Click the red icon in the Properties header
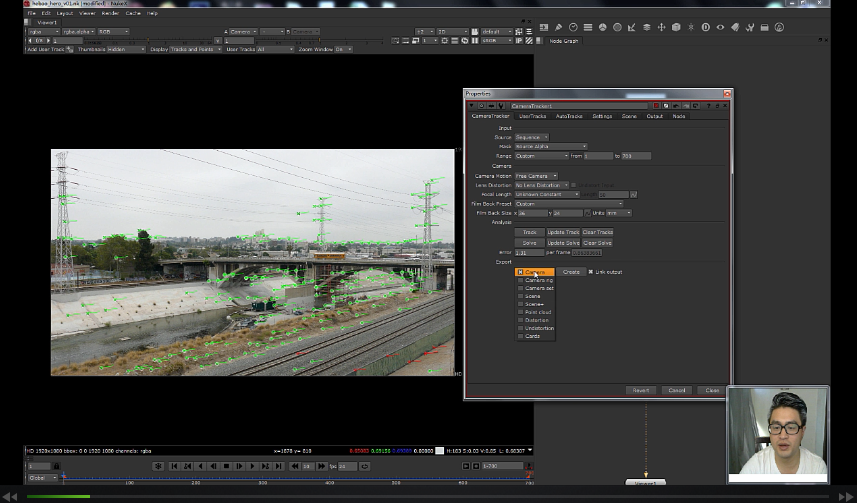The image size is (857, 503). tap(656, 105)
